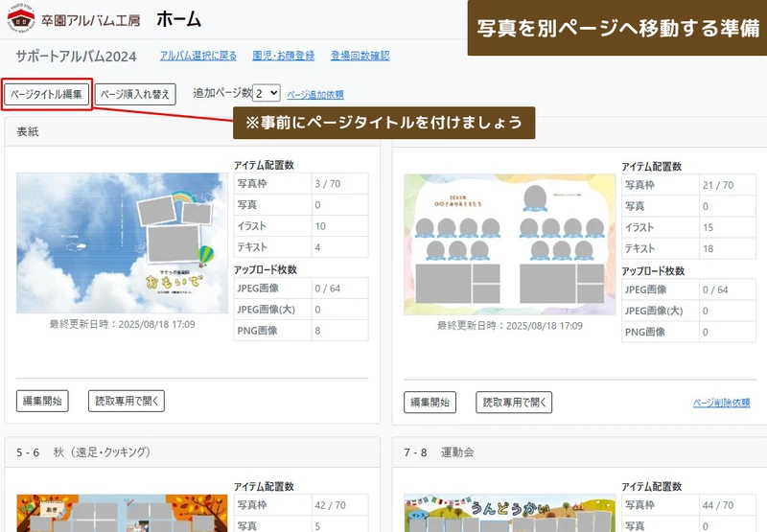Click the 5 - 6 秋（遠足・クッキング） header
Image resolution: width=767 pixels, height=532 pixels.
pos(193,452)
